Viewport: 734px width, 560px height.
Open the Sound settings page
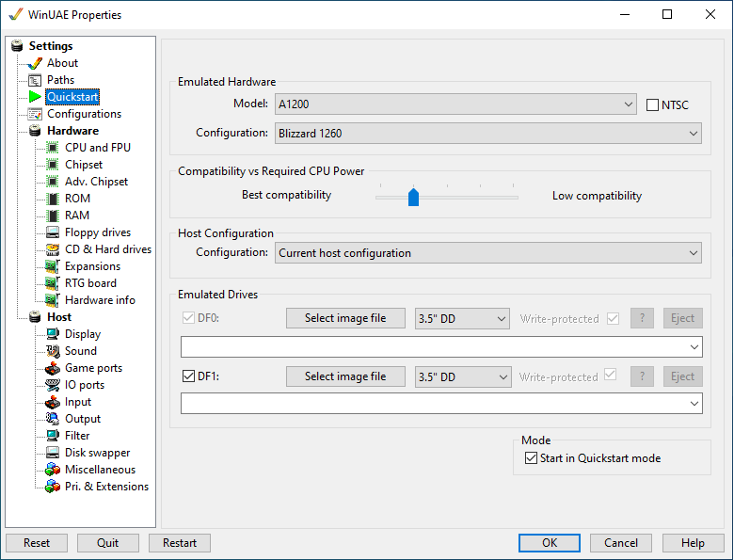pyautogui.click(x=81, y=351)
